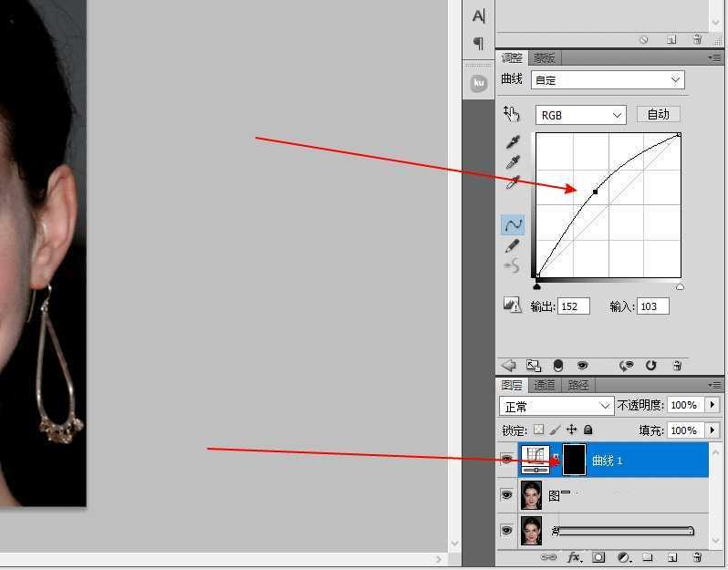Click the 自动 button
The image size is (728, 570).
[658, 114]
